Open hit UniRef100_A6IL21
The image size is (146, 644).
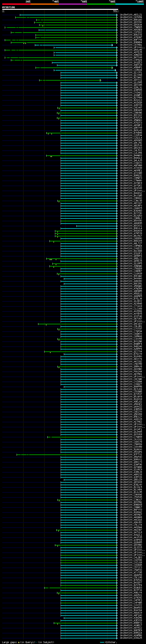coord(131,15)
